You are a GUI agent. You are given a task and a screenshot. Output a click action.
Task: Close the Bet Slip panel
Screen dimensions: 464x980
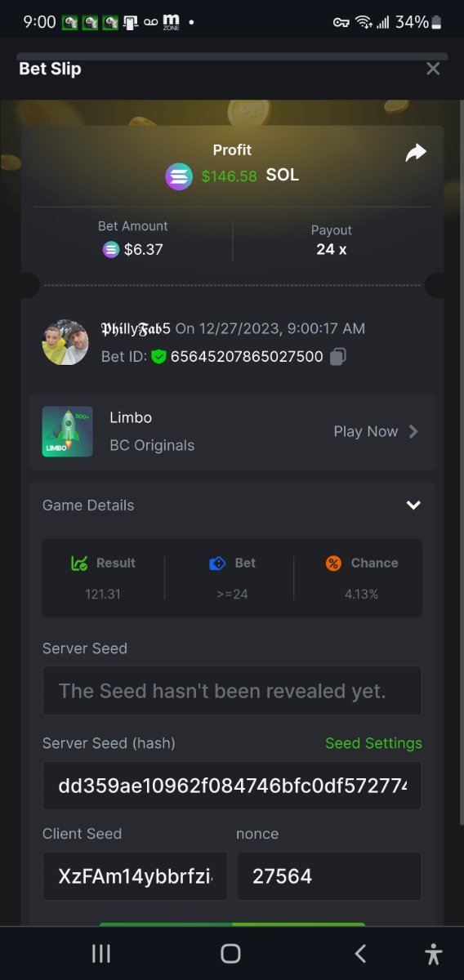(433, 69)
